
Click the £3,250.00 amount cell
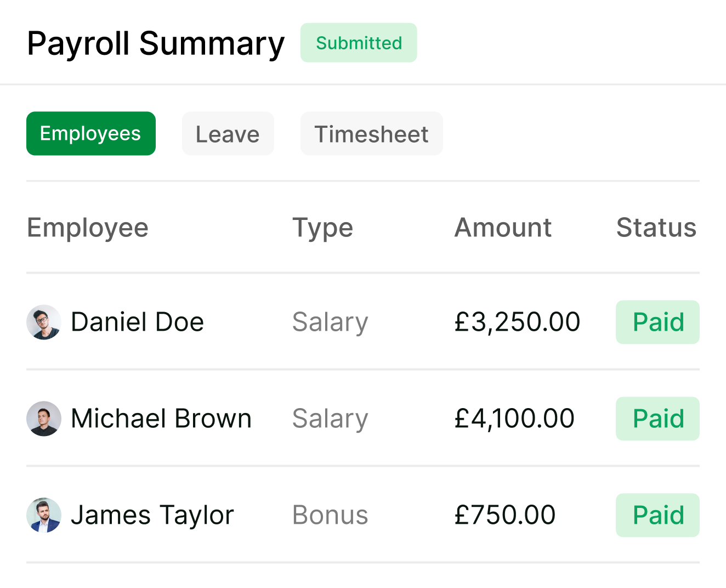pos(517,322)
